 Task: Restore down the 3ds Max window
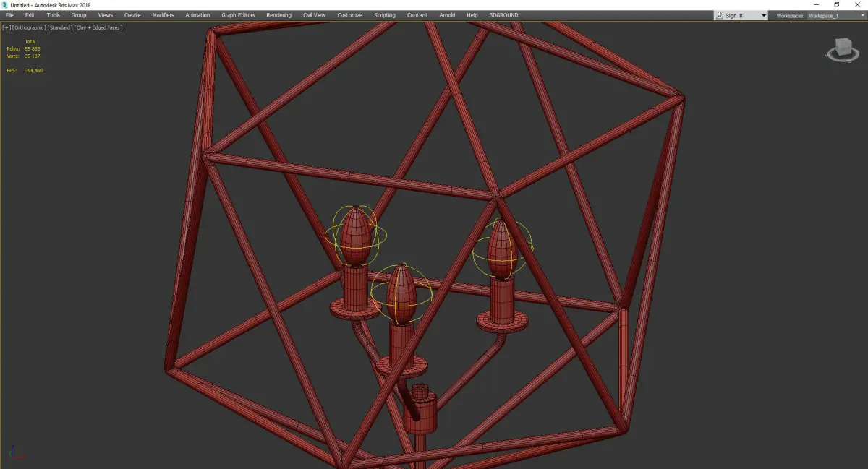[x=837, y=5]
